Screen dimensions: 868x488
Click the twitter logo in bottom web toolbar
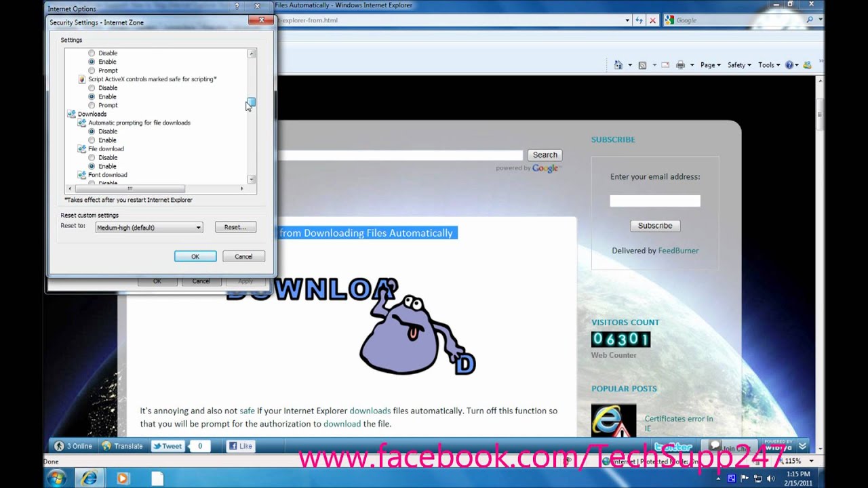673,447
